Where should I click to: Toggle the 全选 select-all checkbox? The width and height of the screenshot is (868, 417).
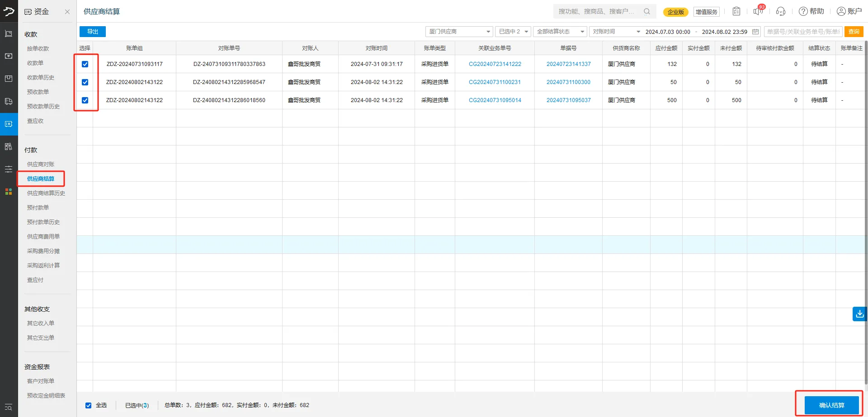[89, 405]
